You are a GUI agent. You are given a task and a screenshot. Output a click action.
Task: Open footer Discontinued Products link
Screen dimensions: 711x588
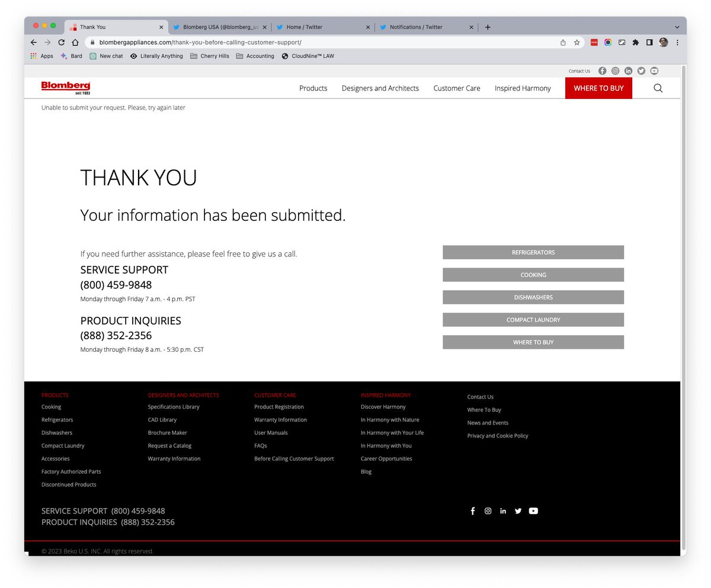[x=69, y=485]
